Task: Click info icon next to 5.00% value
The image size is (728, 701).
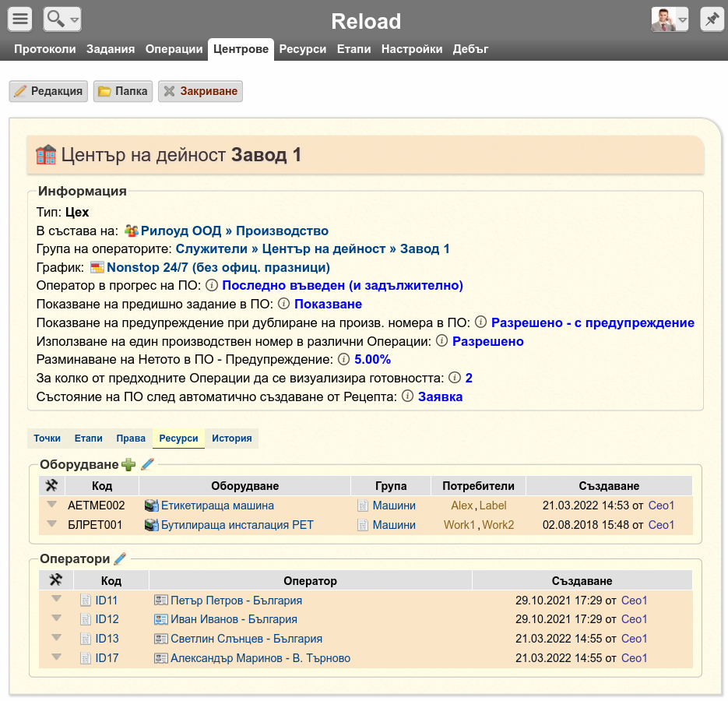Action: 343,359
